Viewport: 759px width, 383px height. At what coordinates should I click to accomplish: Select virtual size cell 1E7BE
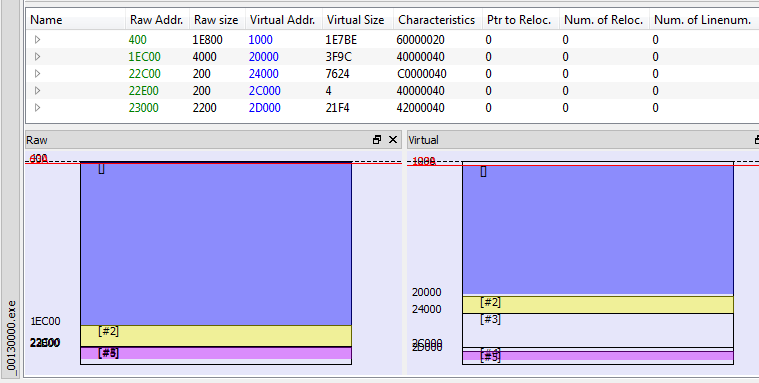point(341,40)
